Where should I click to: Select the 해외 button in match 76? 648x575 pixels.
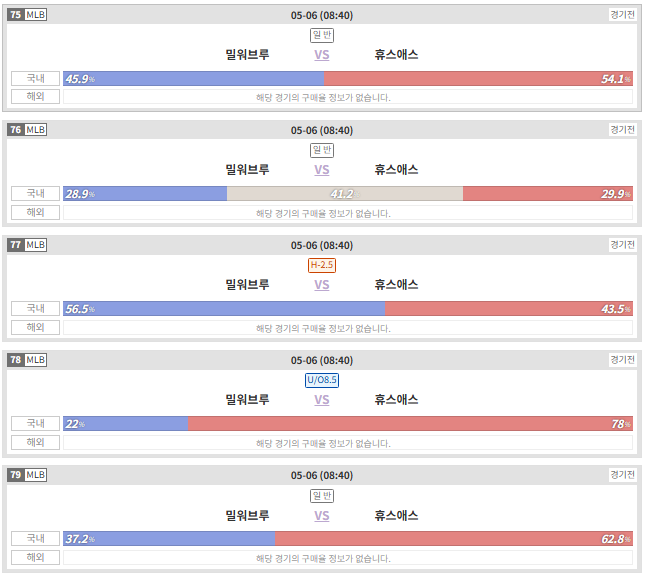tap(36, 212)
